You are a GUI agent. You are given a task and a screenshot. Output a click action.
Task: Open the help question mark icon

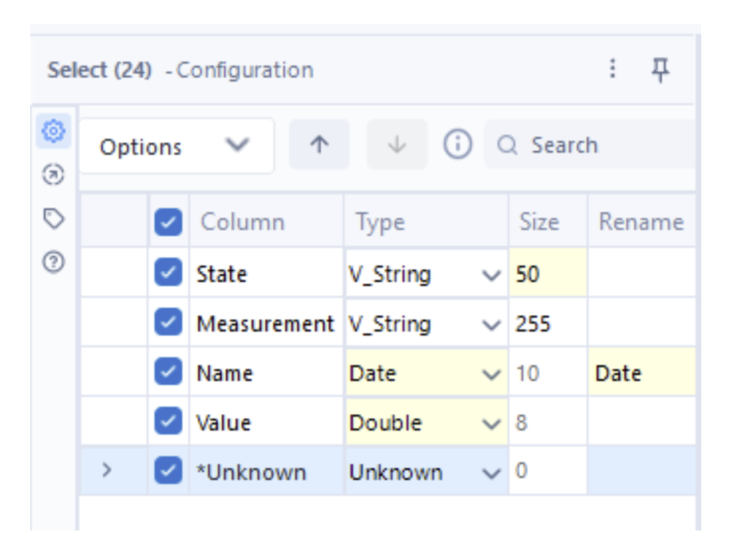53,261
